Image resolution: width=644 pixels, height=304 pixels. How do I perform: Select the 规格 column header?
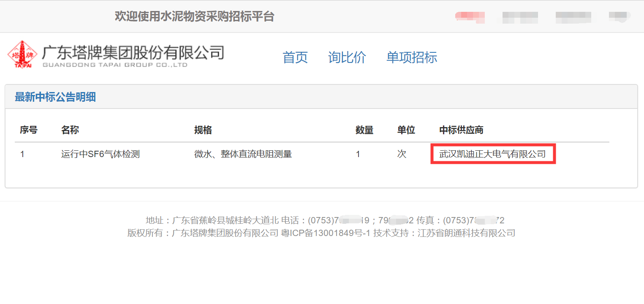203,130
